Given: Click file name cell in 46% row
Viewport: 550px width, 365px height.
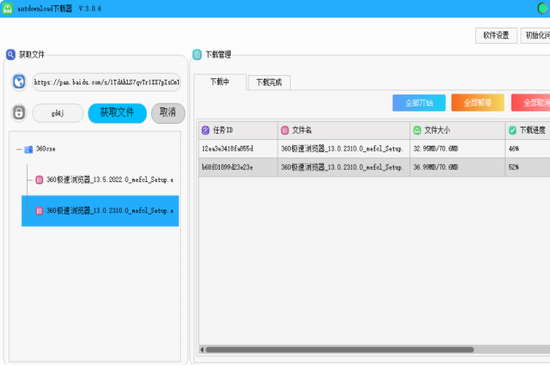Looking at the screenshot, I should pyautogui.click(x=343, y=149).
